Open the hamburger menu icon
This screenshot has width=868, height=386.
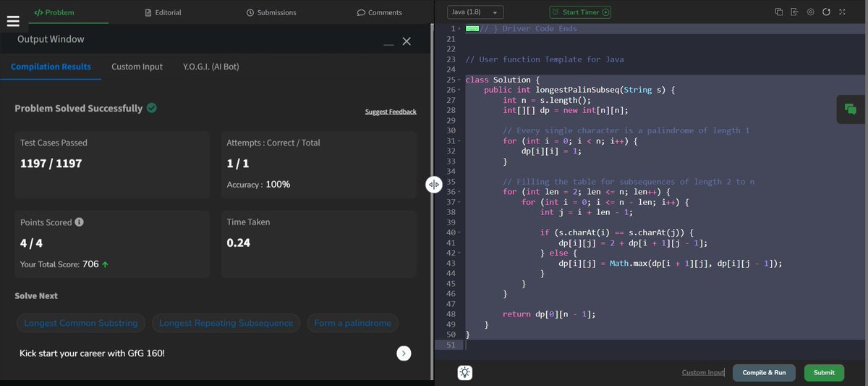click(13, 21)
